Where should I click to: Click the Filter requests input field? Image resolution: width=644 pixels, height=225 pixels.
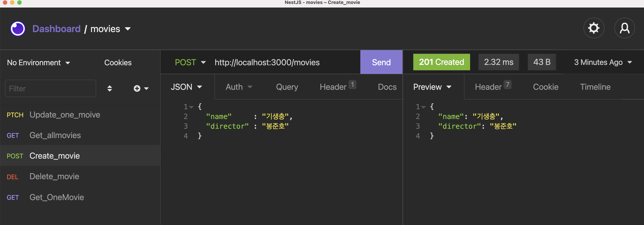pos(51,88)
